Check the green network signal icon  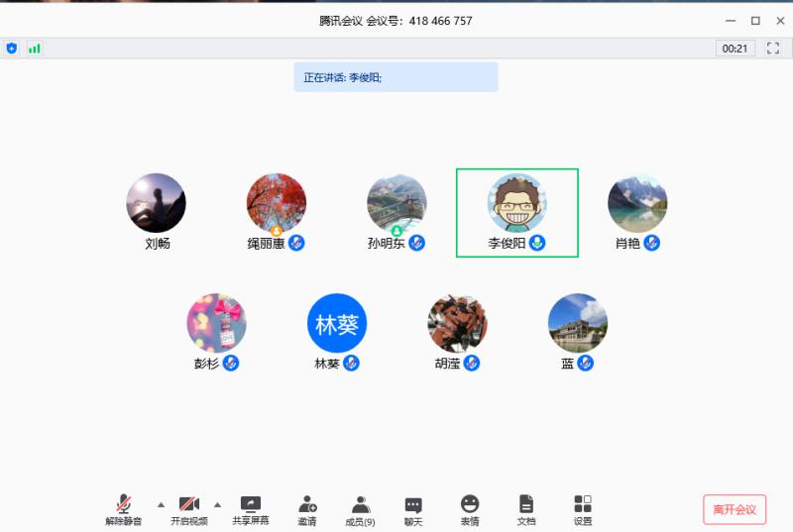coord(35,49)
